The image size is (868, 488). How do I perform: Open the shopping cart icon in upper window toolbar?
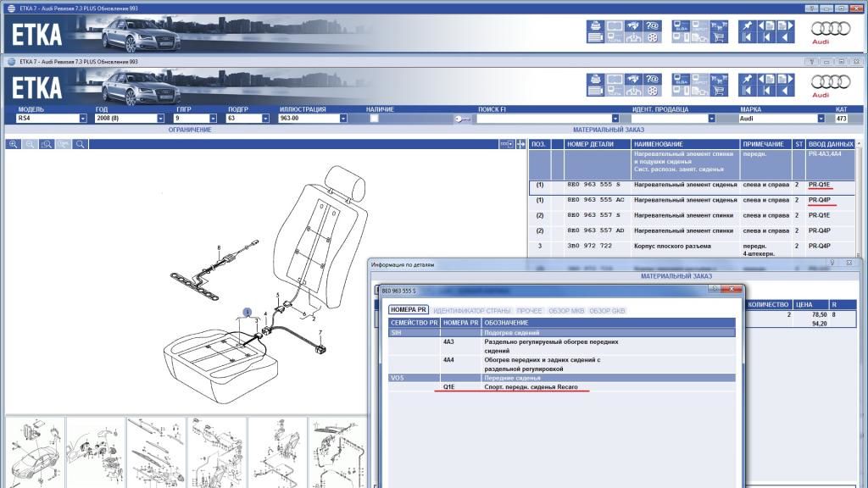[719, 37]
